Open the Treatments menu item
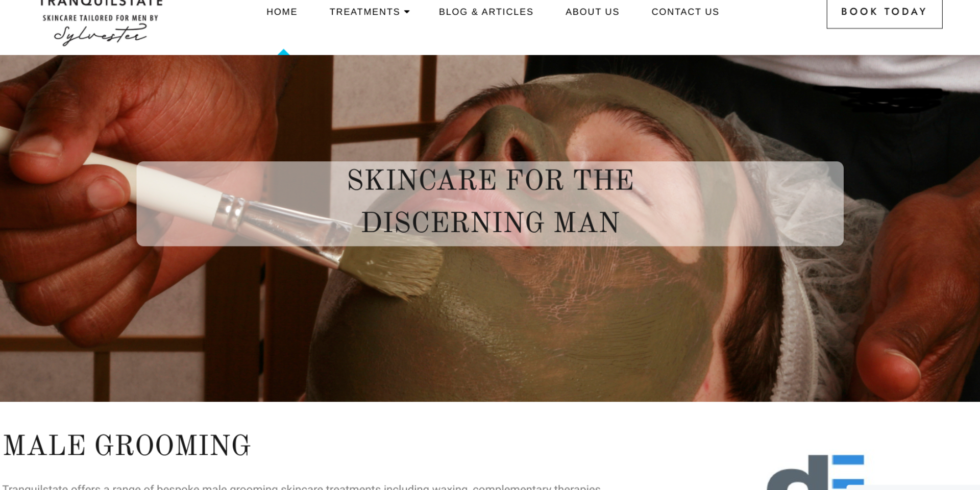Viewport: 980px width, 490px height. 364,12
